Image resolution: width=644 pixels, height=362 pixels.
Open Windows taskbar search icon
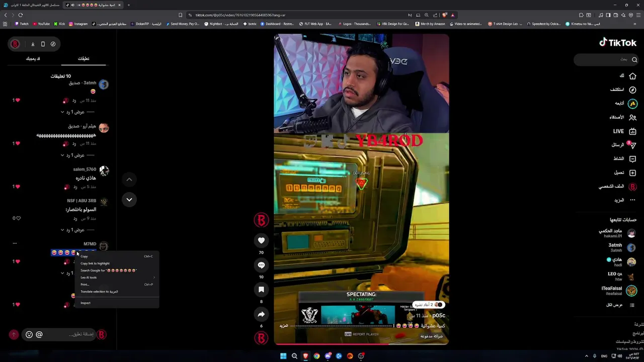pyautogui.click(x=294, y=356)
